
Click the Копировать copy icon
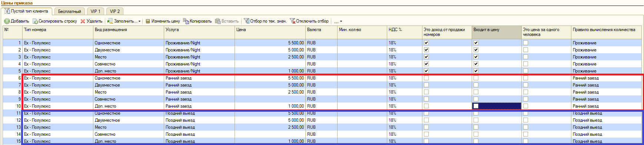coord(186,21)
